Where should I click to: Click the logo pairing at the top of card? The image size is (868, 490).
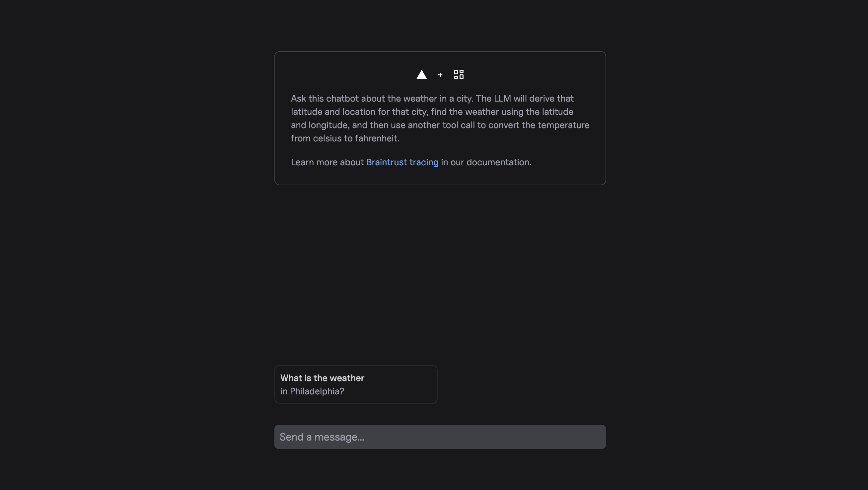pyautogui.click(x=440, y=74)
